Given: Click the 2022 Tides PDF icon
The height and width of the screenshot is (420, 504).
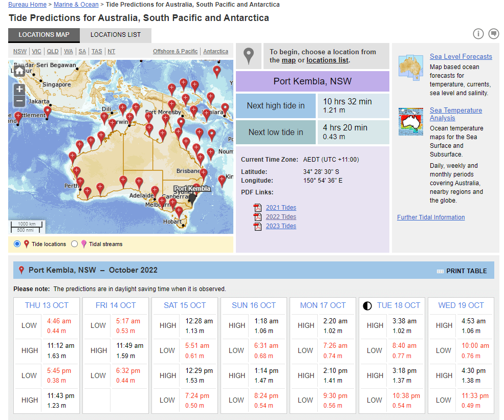Looking at the screenshot, I should [257, 217].
